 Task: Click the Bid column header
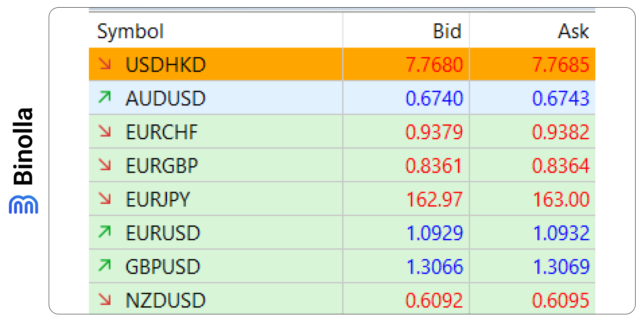[x=447, y=31]
